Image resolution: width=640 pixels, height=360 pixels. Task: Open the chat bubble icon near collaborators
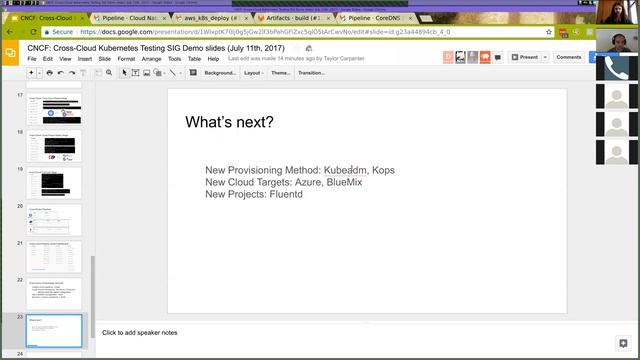pos(498,58)
